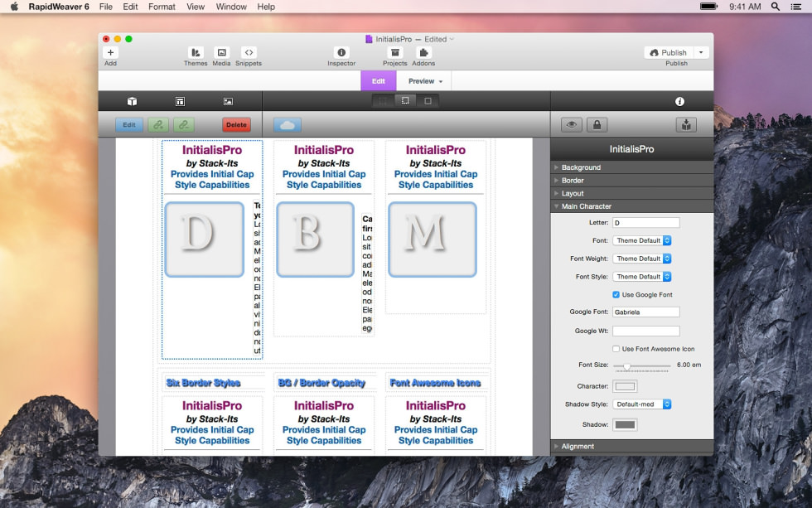
Task: Open the Font Style dropdown
Action: point(642,277)
